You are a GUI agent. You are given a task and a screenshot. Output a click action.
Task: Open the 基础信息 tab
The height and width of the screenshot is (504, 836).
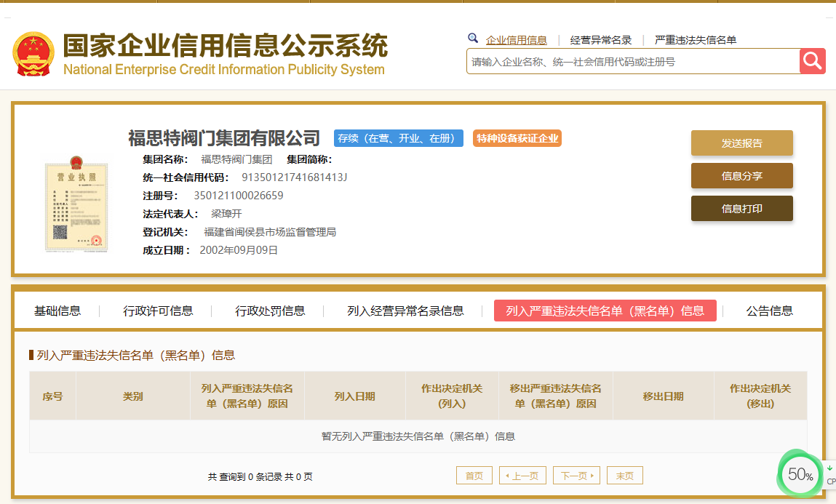[57, 311]
